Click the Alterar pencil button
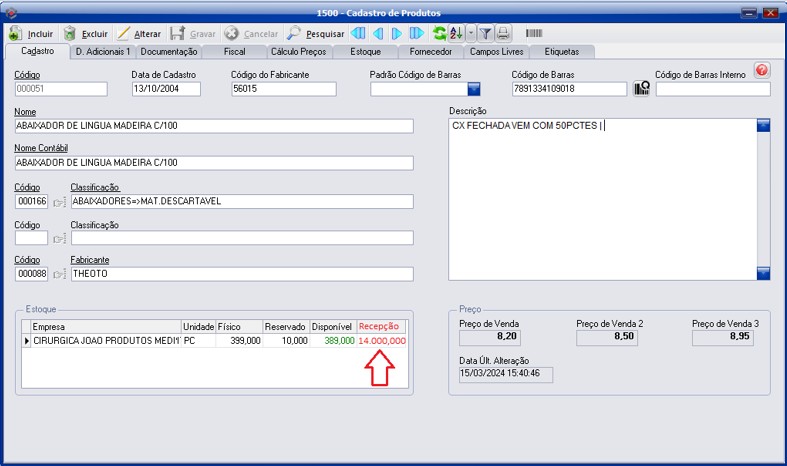The height and width of the screenshot is (466, 787). 138,34
